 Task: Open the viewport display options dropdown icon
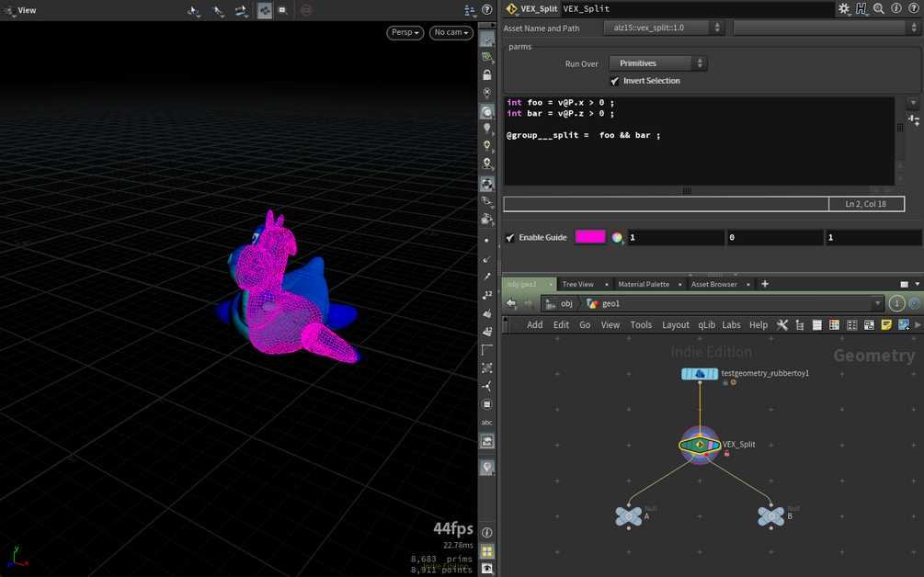coord(470,10)
